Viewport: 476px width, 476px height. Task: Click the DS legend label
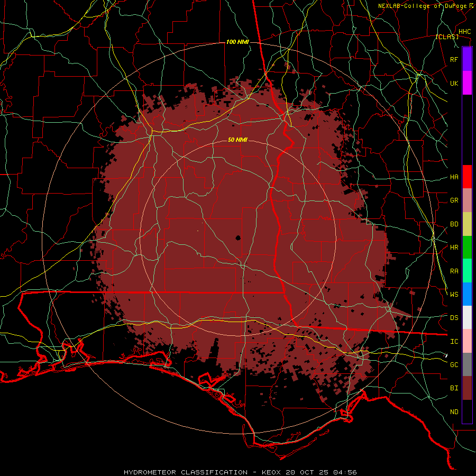(454, 318)
